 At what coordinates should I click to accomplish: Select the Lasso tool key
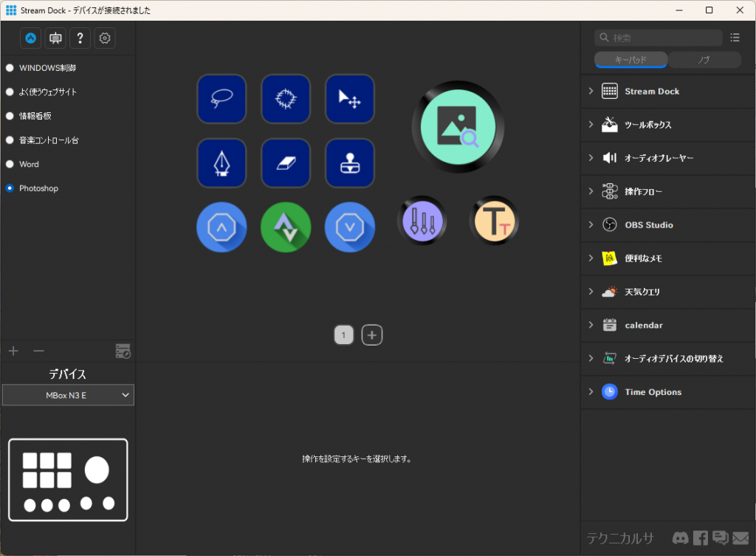point(221,99)
